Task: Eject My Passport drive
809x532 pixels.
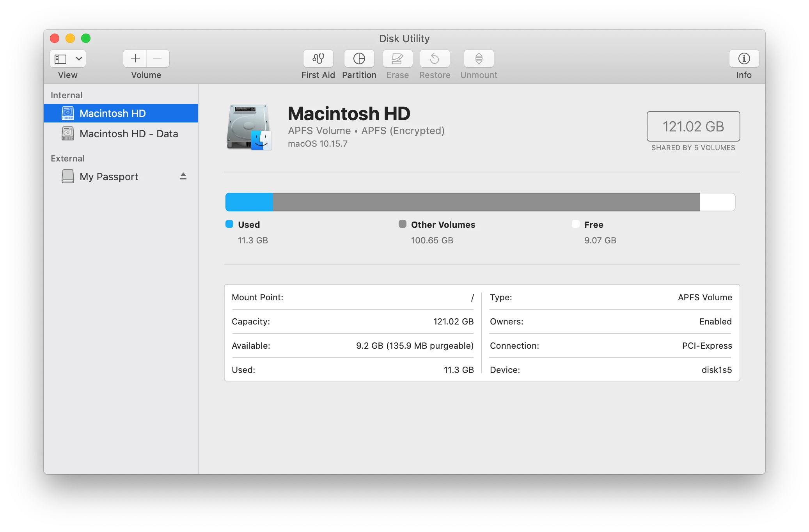Action: tap(183, 176)
